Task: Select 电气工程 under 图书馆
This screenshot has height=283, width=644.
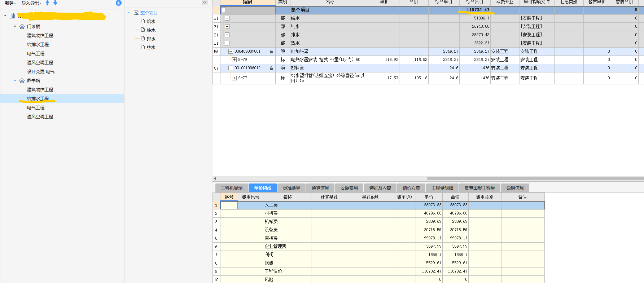Action: (x=36, y=108)
